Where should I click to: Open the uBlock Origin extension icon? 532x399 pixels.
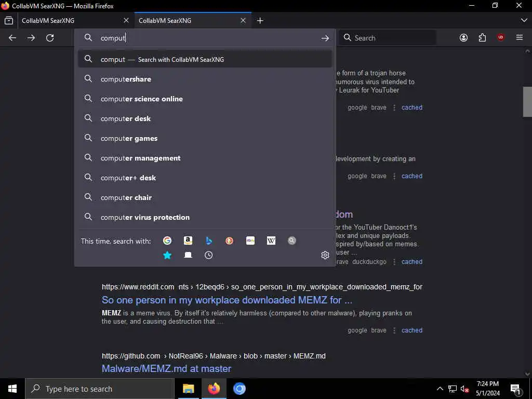click(x=500, y=37)
